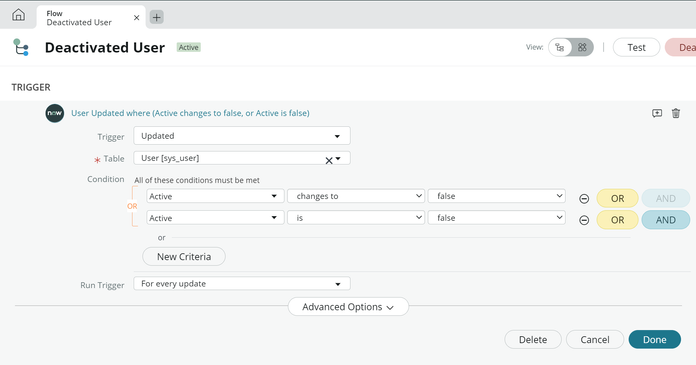Click New Criteria button
696x365 pixels.
coord(184,257)
